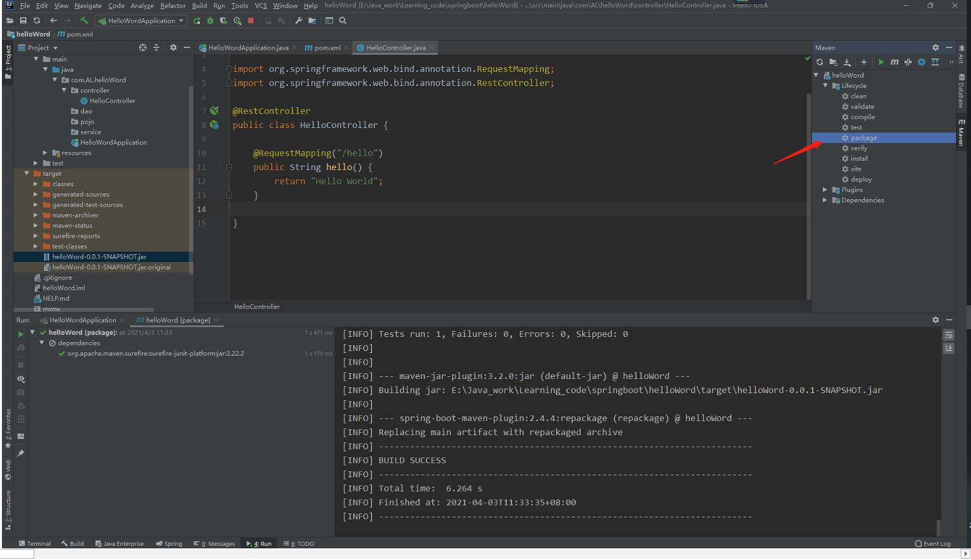The image size is (971, 560).
Task: Toggle the pin tab icon in Run panel
Action: point(21,453)
